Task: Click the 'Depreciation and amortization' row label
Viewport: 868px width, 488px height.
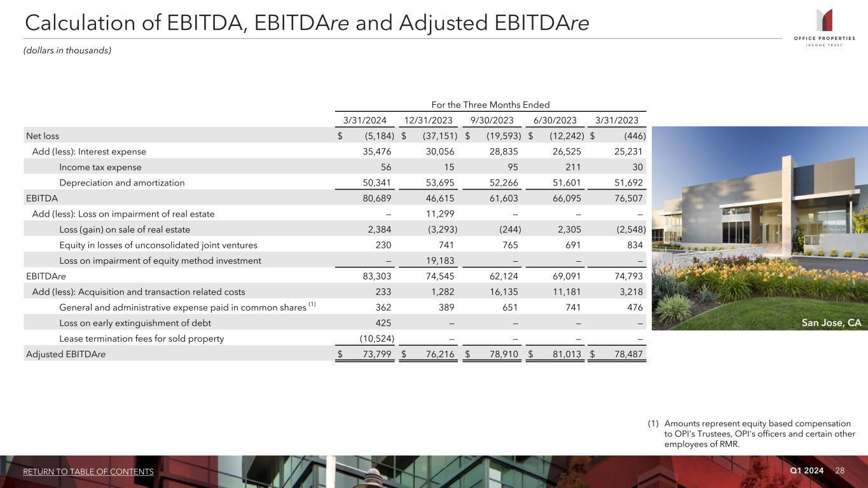Action: coord(122,182)
